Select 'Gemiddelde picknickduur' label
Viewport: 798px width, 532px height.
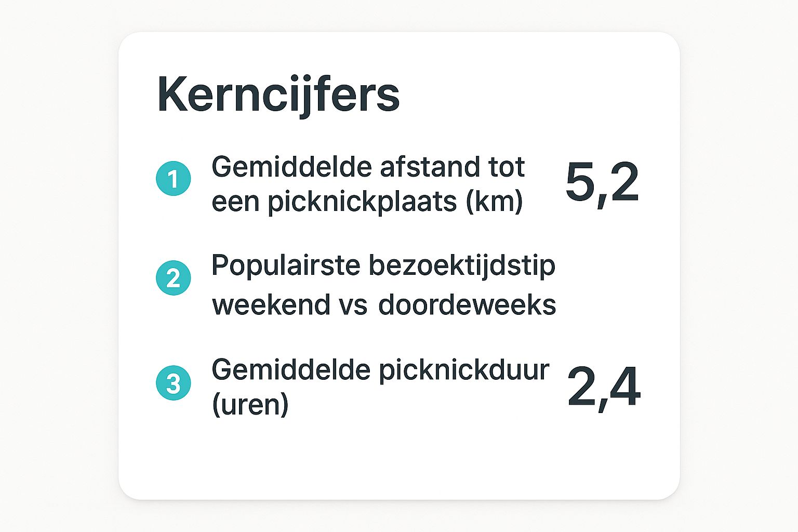(380, 371)
